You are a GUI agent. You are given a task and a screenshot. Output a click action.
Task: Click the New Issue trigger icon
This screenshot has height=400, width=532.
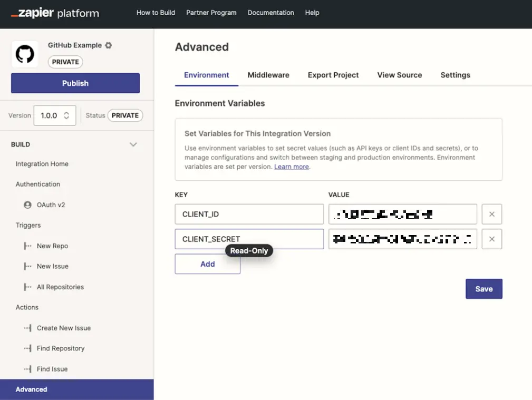(27, 266)
